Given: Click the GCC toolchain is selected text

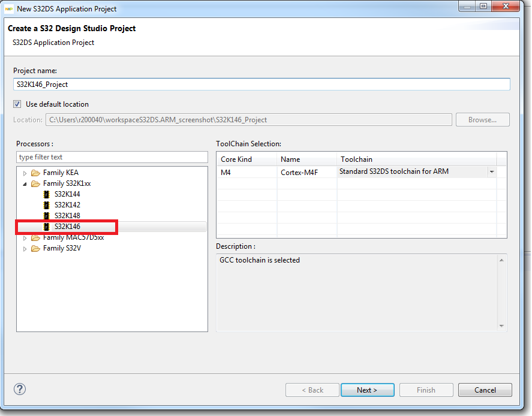Looking at the screenshot, I should (260, 260).
